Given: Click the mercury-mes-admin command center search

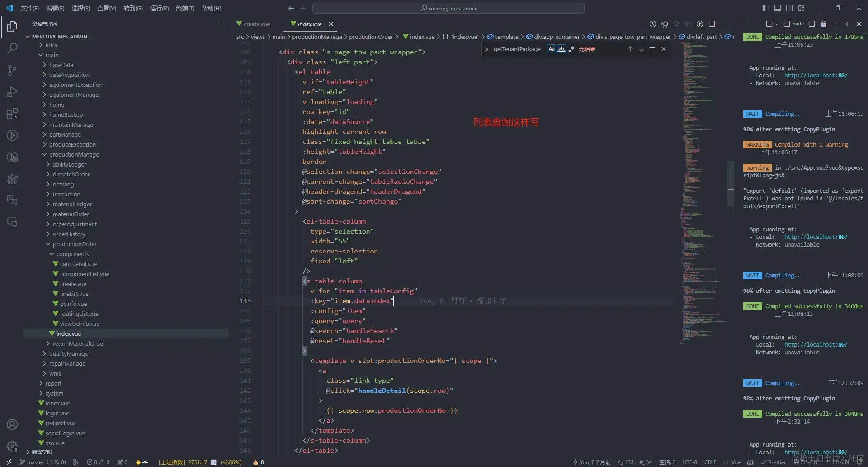Looking at the screenshot, I should (448, 8).
